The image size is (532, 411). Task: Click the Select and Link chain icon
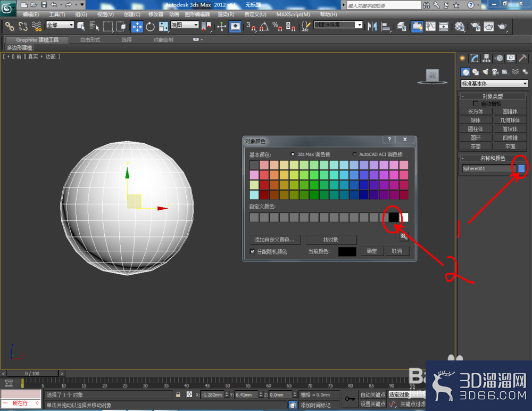(x=10, y=27)
